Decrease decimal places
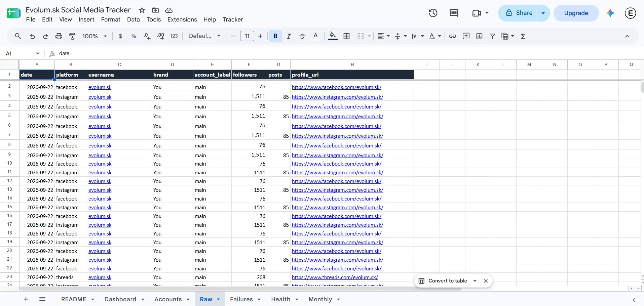Image resolution: width=644 pixels, height=306 pixels. [147, 36]
